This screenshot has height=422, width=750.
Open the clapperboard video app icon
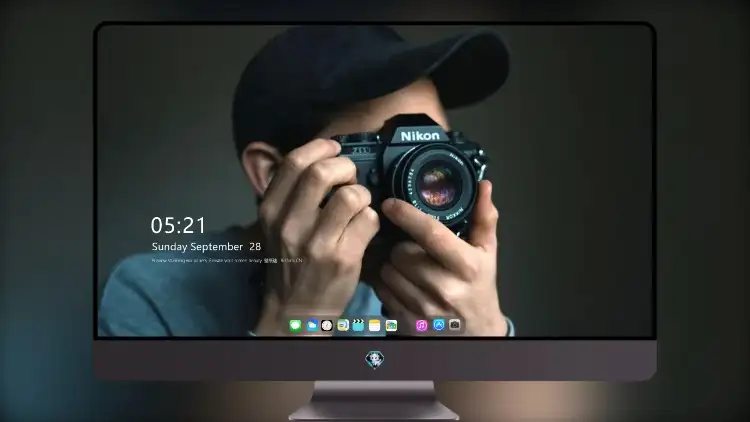pyautogui.click(x=358, y=326)
